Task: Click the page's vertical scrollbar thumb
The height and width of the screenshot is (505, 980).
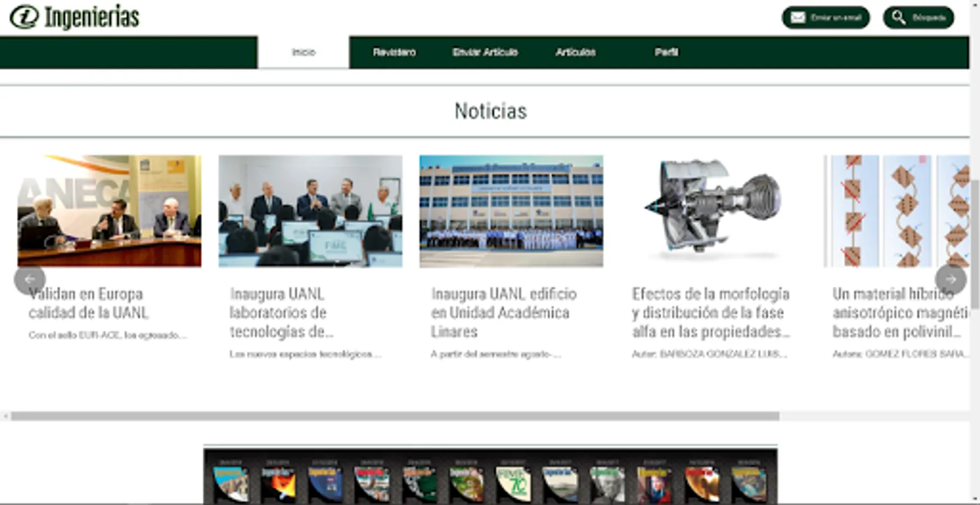Action: click(x=975, y=244)
